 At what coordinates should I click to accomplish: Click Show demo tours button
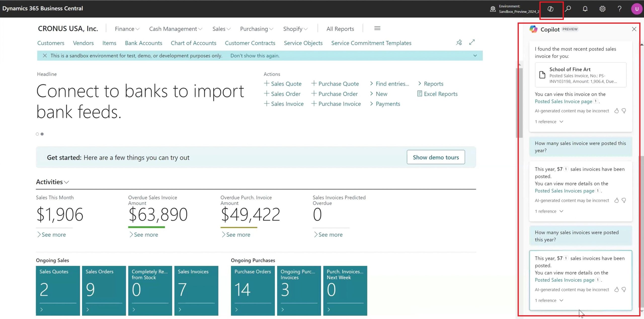coord(436,157)
